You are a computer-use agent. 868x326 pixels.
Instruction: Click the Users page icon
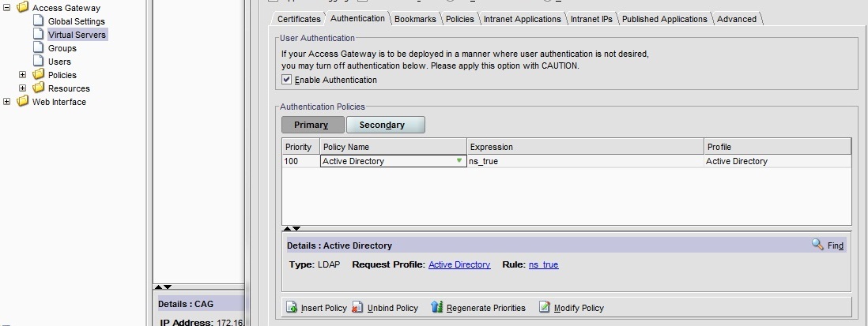[x=38, y=61]
